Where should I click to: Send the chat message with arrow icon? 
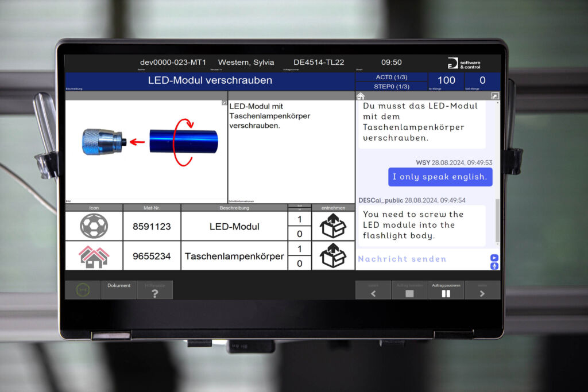click(x=494, y=258)
